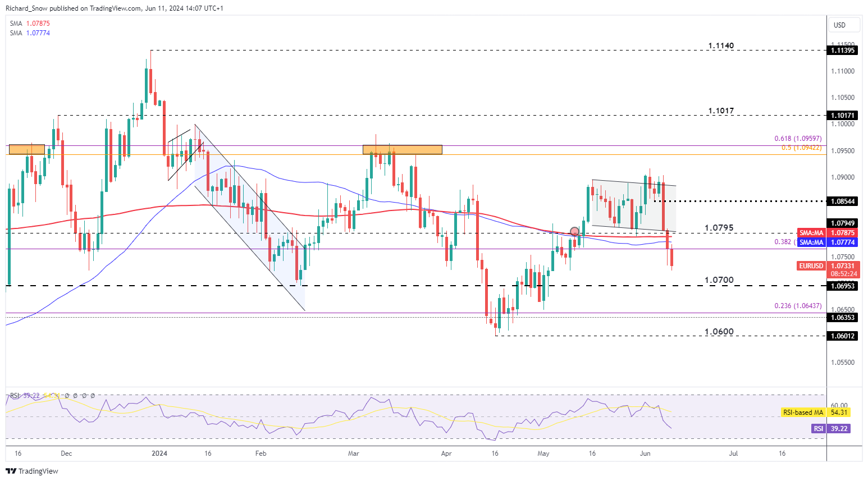
Task: Click the Dec label on time axis
Action: click(x=66, y=453)
